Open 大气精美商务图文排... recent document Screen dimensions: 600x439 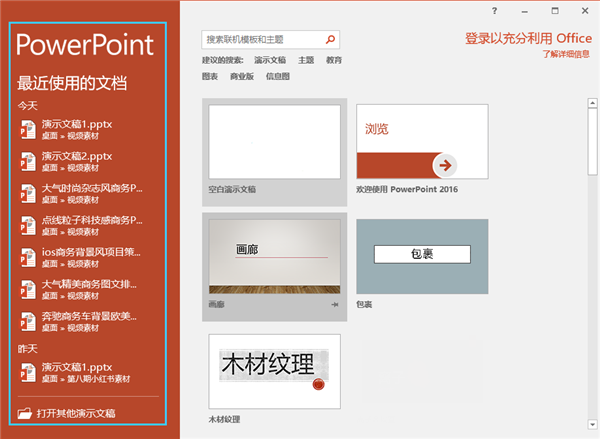tap(89, 284)
